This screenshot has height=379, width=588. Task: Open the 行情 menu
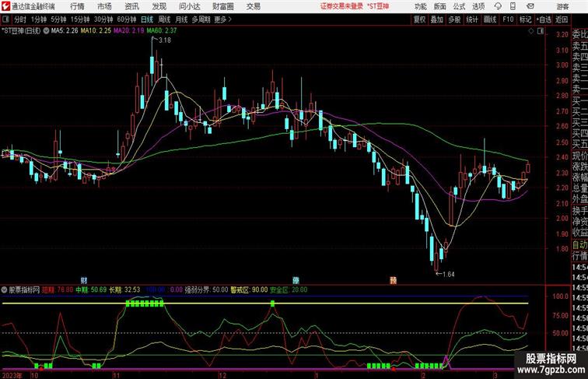77,6
